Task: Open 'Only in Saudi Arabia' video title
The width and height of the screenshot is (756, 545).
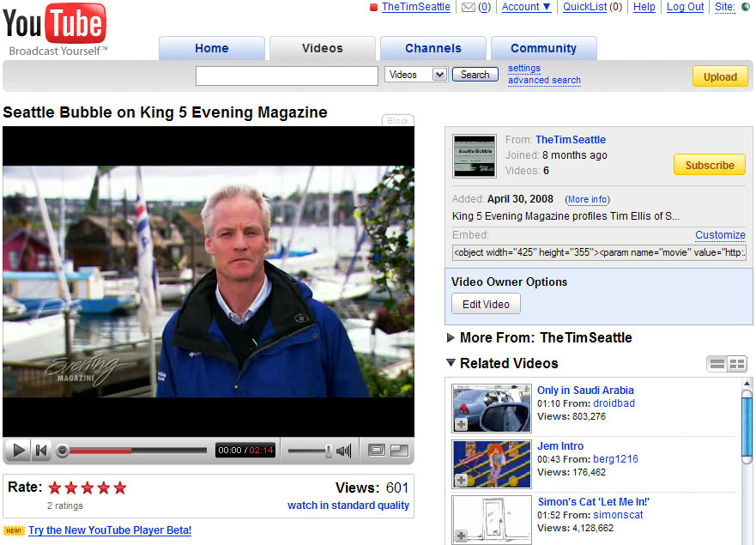Action: (x=585, y=391)
